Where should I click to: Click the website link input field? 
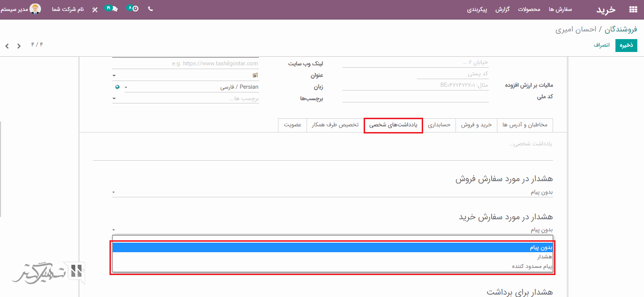(x=186, y=63)
